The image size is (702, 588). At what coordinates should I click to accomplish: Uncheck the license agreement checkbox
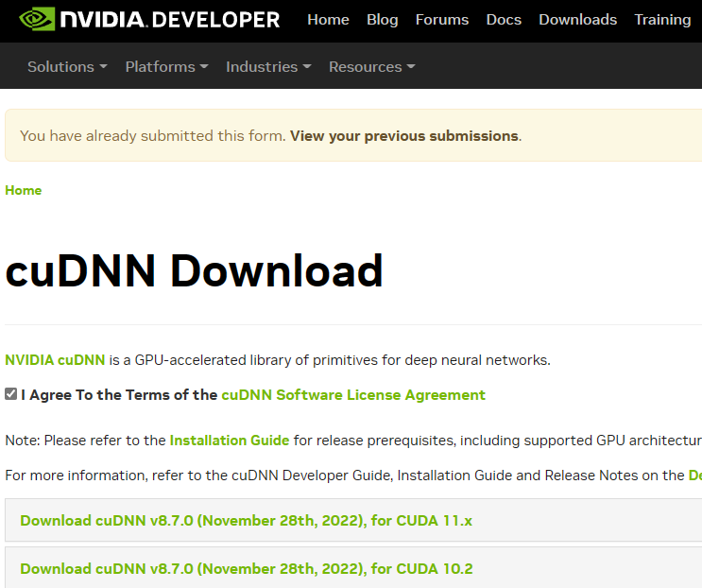coord(10,394)
